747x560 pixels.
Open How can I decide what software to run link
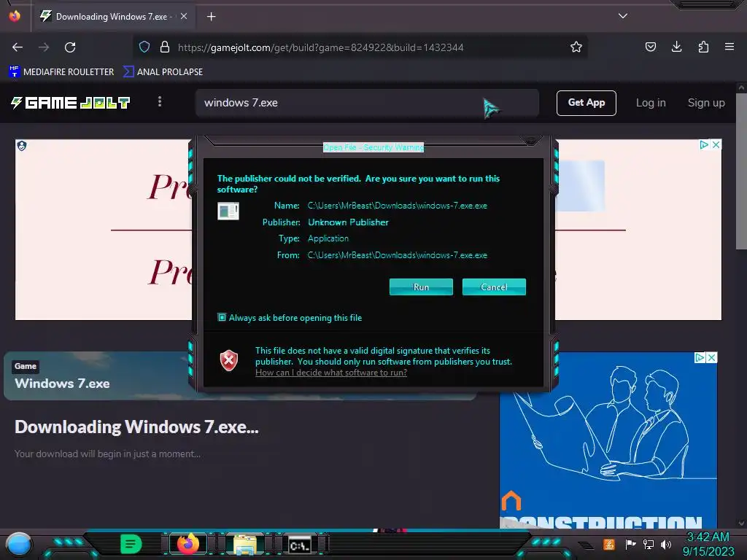tap(331, 373)
